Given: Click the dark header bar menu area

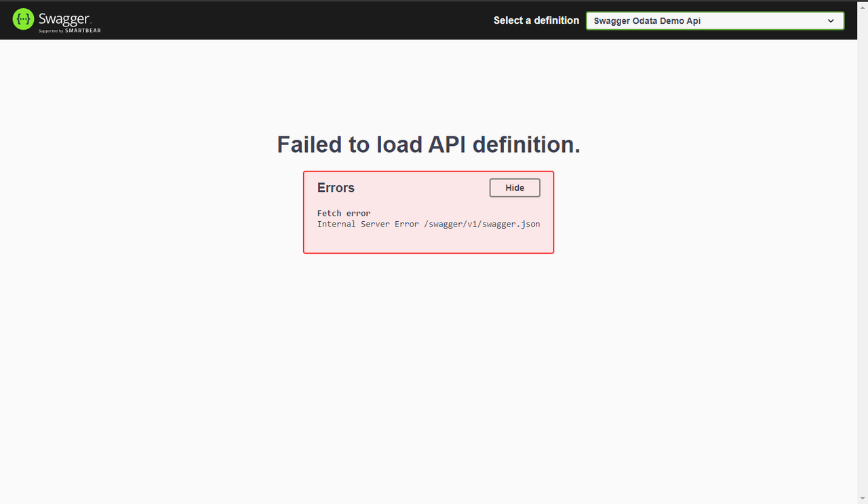Looking at the screenshot, I should click(305, 20).
